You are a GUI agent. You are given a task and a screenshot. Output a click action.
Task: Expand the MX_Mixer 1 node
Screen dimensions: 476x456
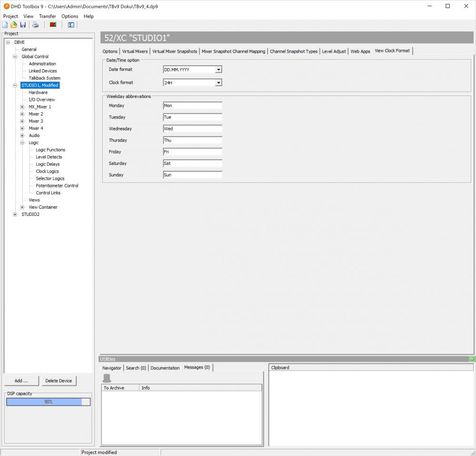pos(22,107)
